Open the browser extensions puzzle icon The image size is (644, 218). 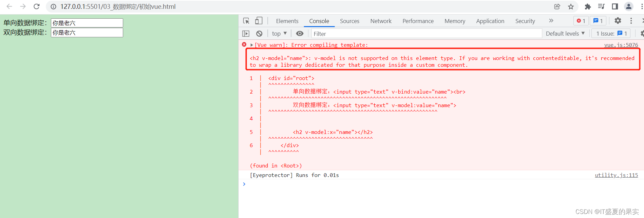(588, 6)
